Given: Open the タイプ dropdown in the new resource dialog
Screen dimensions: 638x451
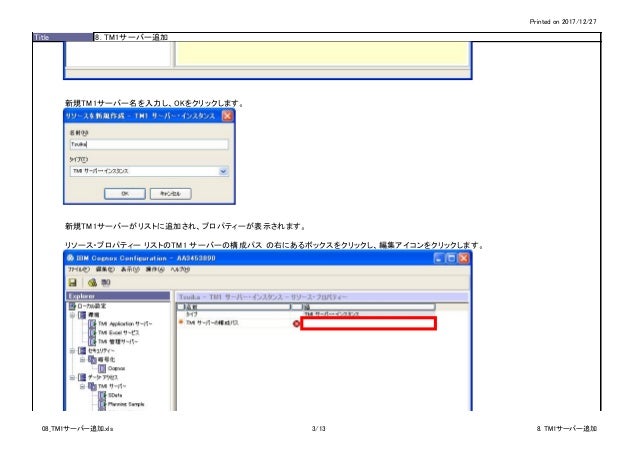Looking at the screenshot, I should 223,171.
